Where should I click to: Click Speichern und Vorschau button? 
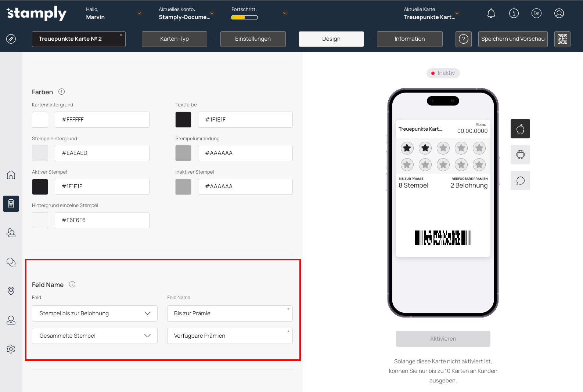[512, 39]
